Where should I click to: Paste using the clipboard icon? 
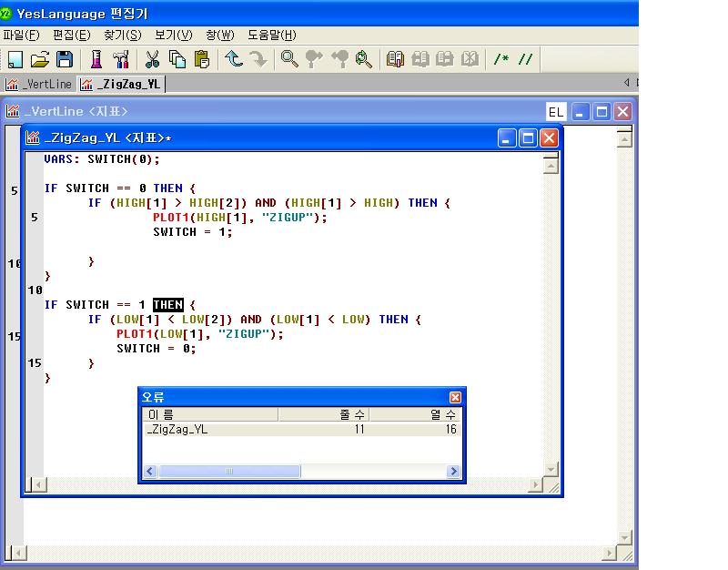tap(201, 59)
